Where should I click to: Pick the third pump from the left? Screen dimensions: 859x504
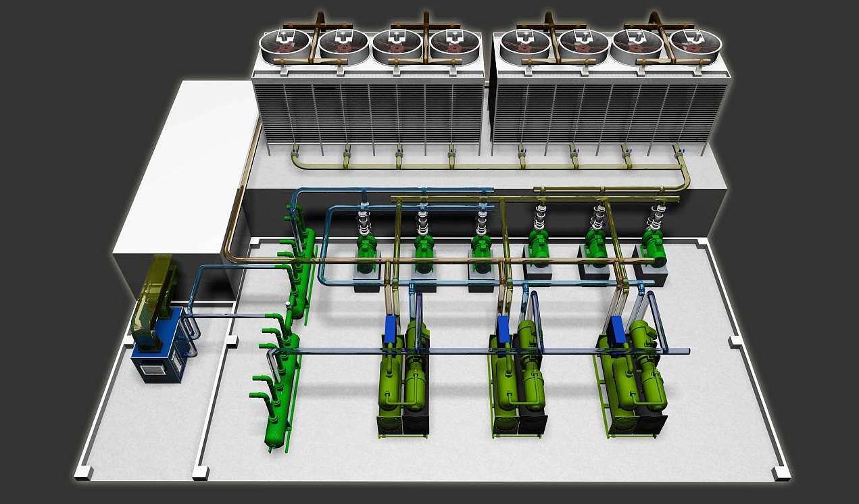click(482, 244)
